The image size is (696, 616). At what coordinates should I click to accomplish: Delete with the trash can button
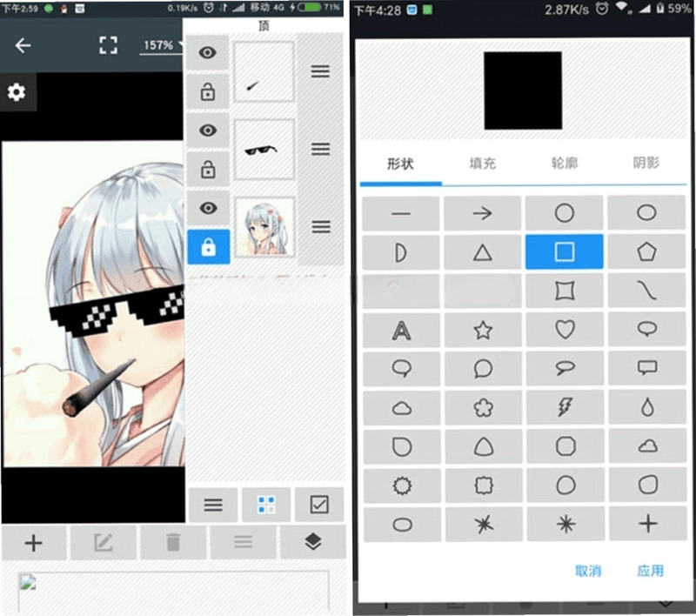[x=173, y=543]
